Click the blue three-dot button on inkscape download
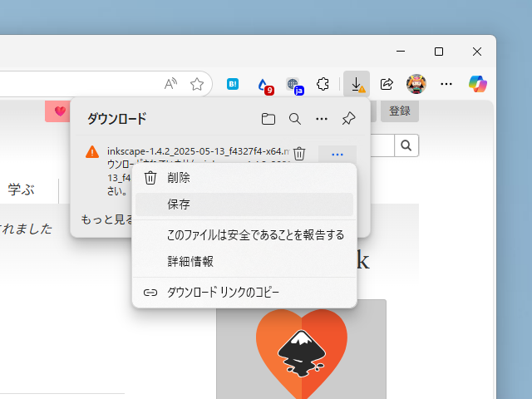This screenshot has width=532, height=399. [x=337, y=155]
